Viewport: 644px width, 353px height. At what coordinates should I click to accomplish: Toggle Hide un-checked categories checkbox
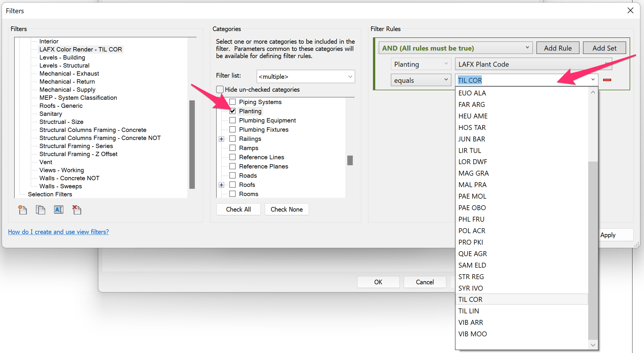pos(220,89)
